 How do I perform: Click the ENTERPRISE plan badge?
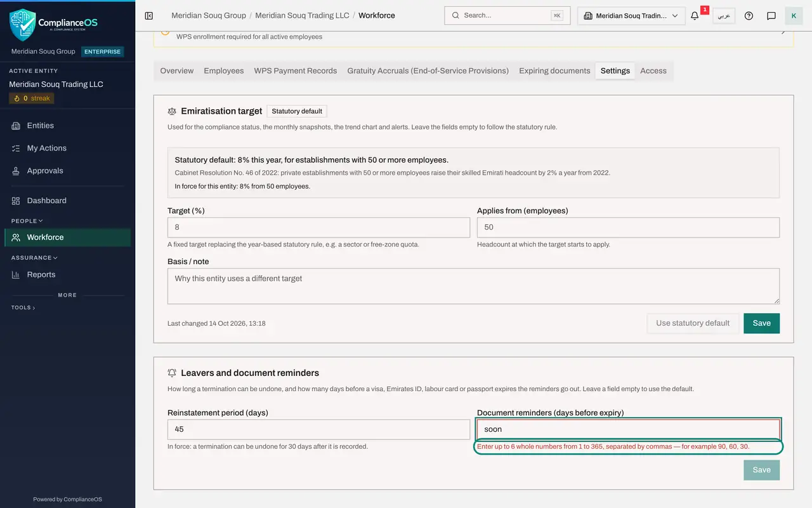(x=103, y=51)
